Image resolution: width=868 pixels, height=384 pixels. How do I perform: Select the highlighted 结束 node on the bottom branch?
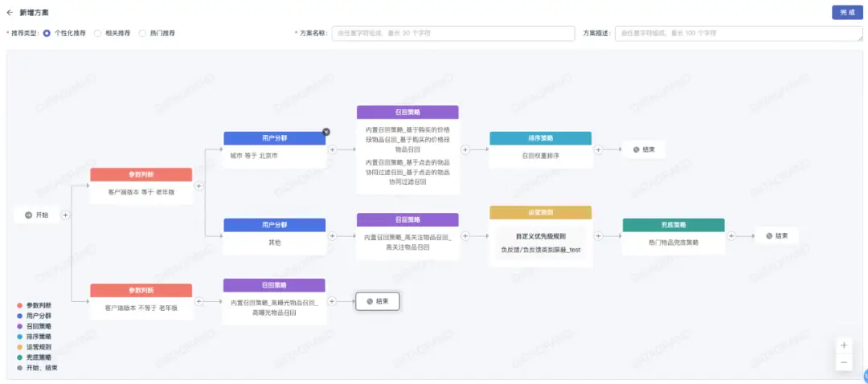(x=378, y=301)
